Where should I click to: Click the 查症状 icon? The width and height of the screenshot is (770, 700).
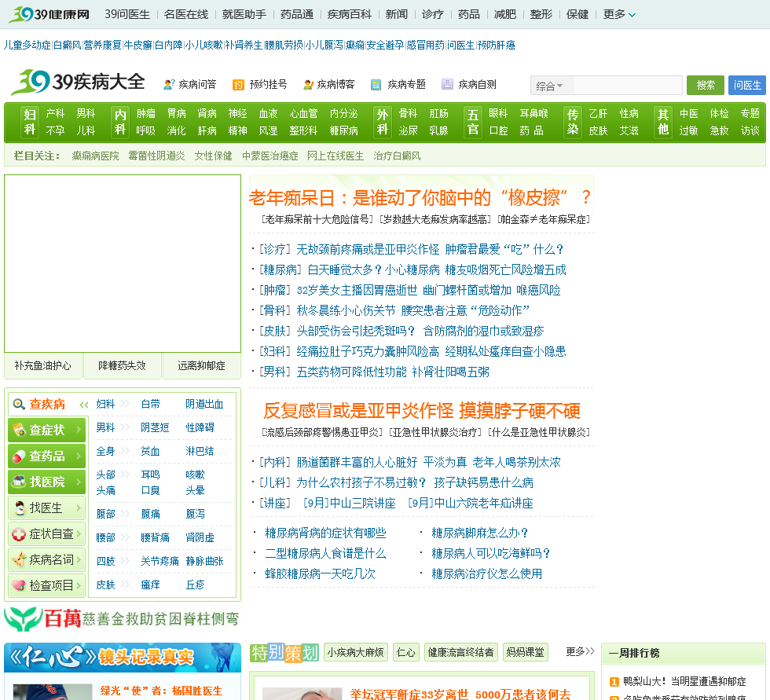click(x=19, y=430)
